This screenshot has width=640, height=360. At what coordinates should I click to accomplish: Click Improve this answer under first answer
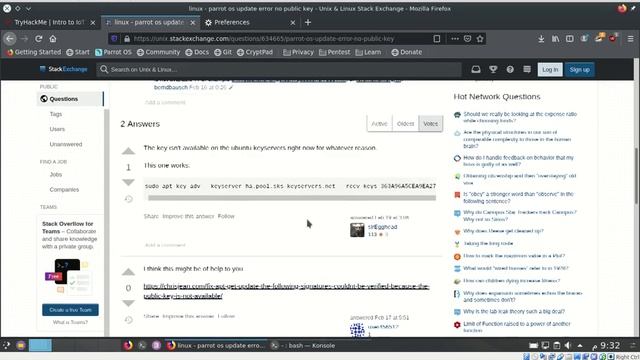pyautogui.click(x=188, y=216)
